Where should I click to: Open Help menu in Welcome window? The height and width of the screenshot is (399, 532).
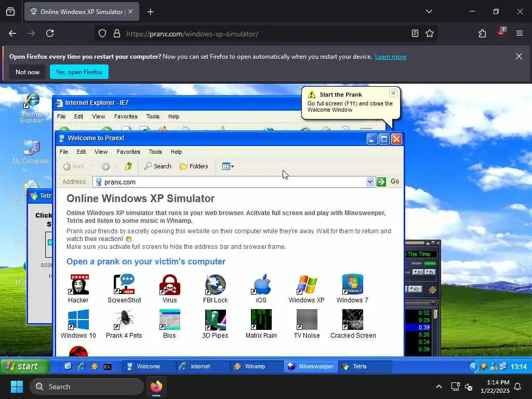[177, 152]
